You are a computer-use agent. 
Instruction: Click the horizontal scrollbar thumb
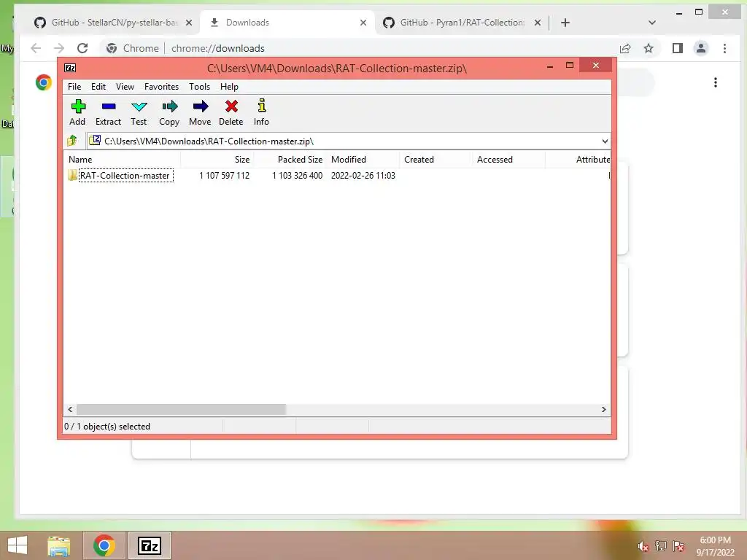pyautogui.click(x=181, y=410)
